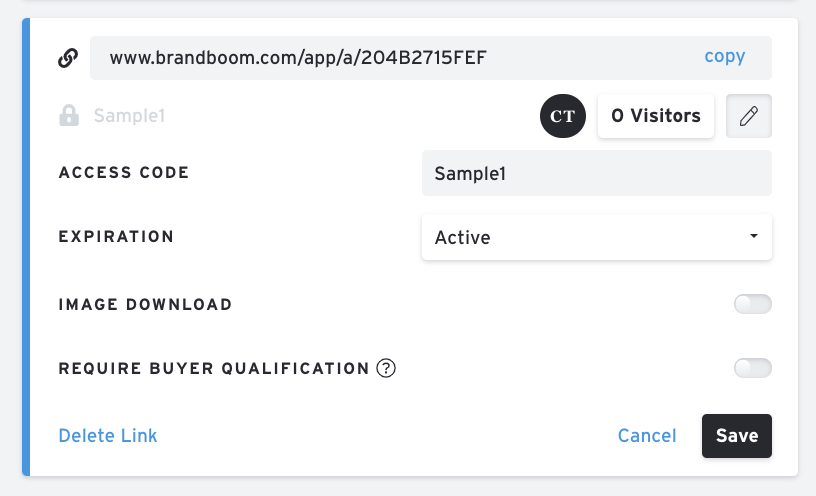Turn on the Require Buyer Qualification switch
This screenshot has height=496, width=816.
coord(752,368)
